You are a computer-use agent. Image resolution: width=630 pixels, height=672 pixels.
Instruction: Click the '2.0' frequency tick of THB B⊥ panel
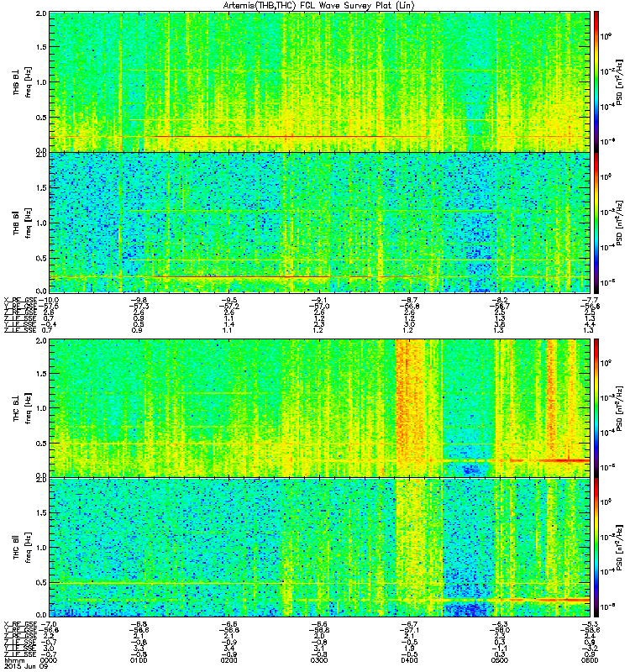pyautogui.click(x=41, y=13)
